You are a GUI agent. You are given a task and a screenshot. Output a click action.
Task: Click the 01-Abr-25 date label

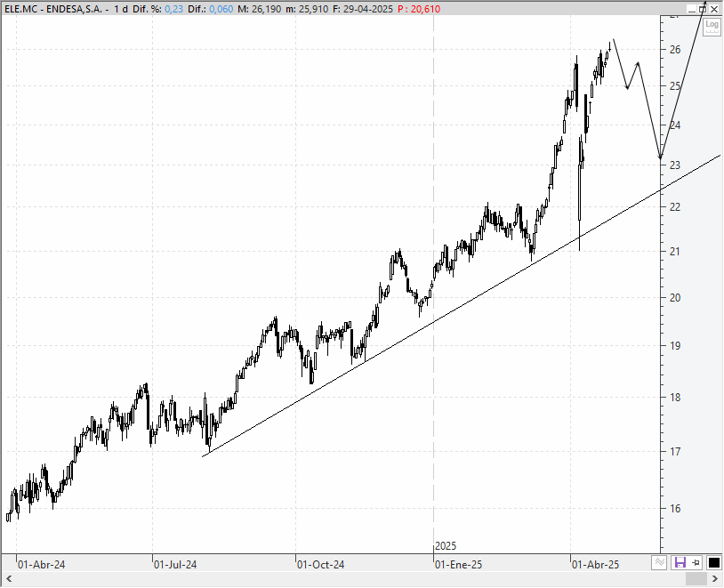[596, 565]
